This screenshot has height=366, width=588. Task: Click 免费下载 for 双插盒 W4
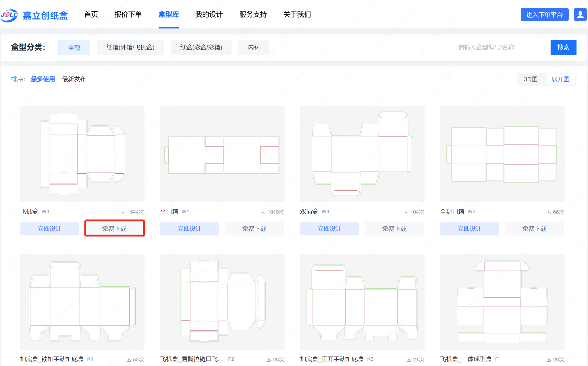pyautogui.click(x=394, y=229)
